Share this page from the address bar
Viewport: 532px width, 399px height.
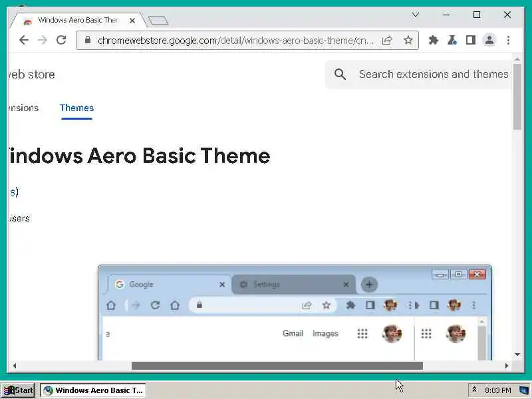click(387, 41)
